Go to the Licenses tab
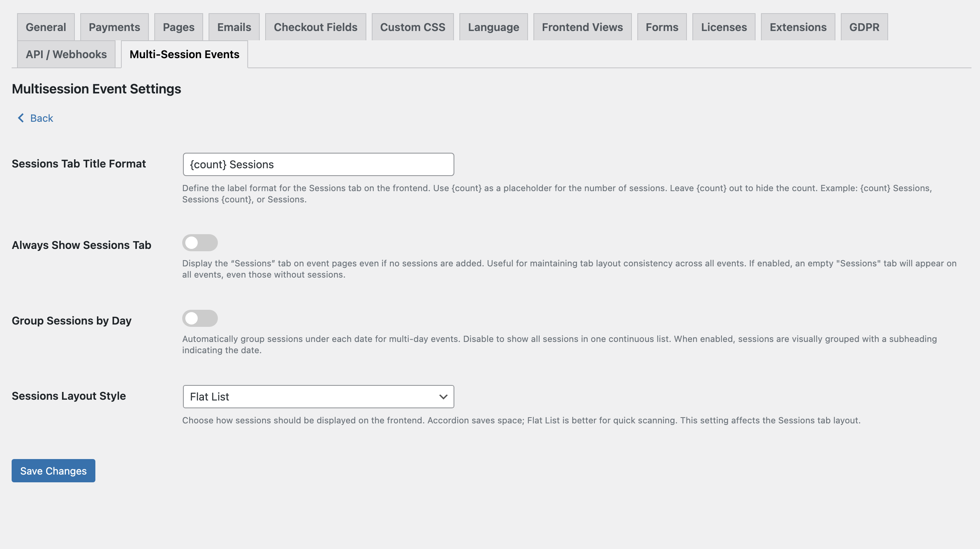Image resolution: width=980 pixels, height=549 pixels. pyautogui.click(x=724, y=27)
